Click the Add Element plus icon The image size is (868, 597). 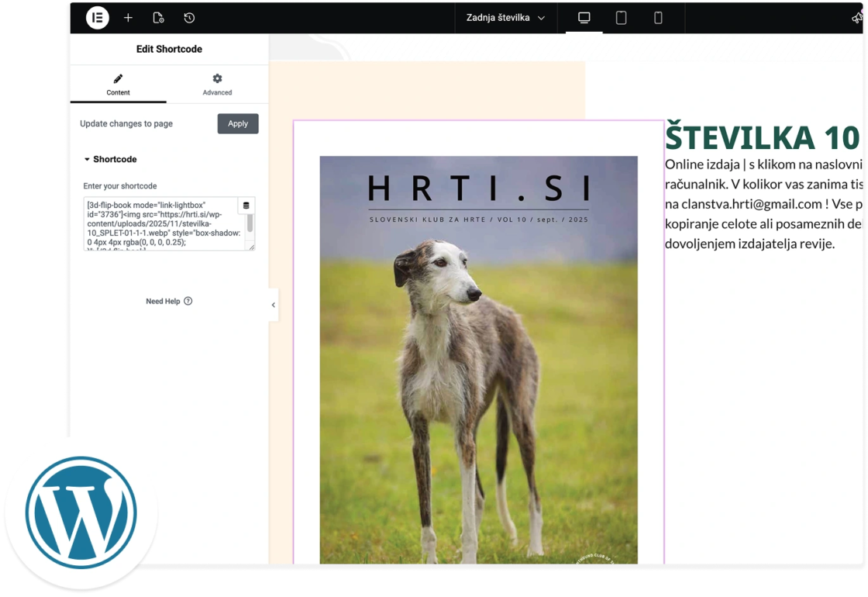[128, 18]
